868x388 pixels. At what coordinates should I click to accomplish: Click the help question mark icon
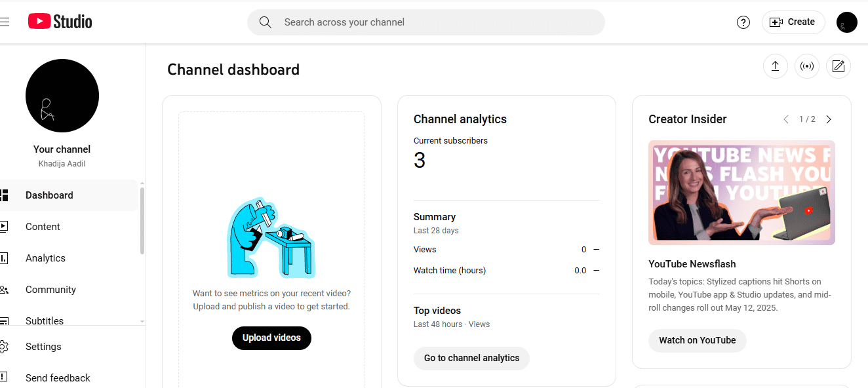click(x=743, y=22)
